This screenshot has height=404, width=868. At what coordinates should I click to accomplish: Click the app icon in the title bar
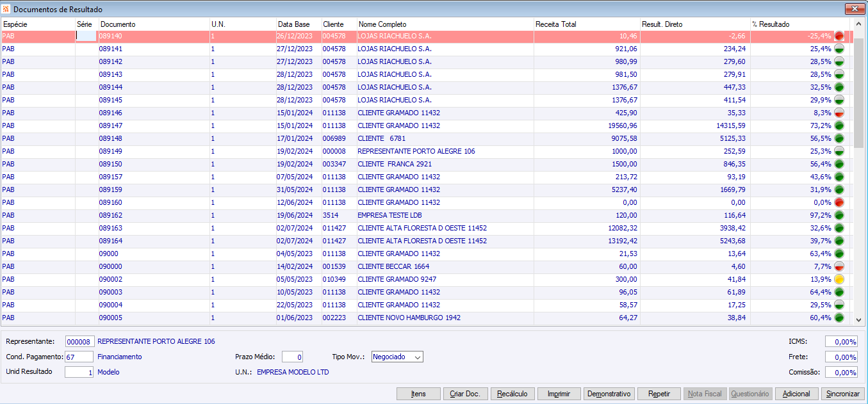coord(6,9)
